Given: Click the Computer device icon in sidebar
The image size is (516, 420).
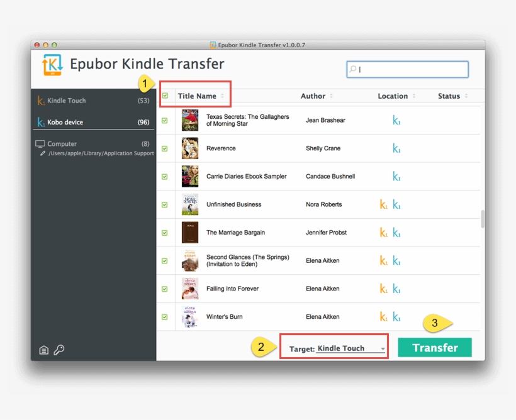Looking at the screenshot, I should click(x=40, y=143).
